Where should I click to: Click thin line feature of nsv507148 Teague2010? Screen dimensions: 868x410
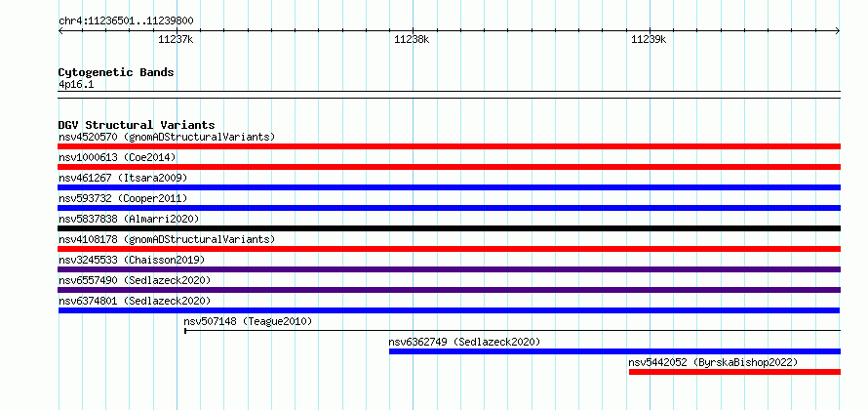coord(513,331)
